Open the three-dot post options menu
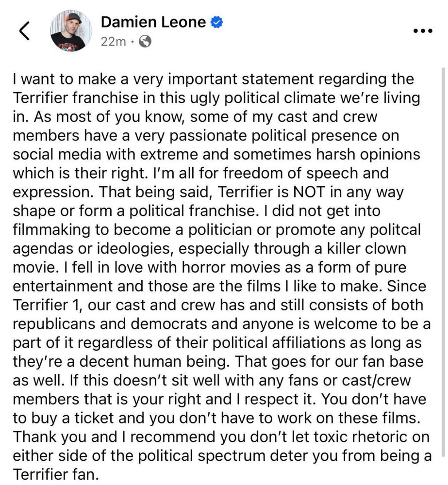This screenshot has width=448, height=485. coord(422,31)
